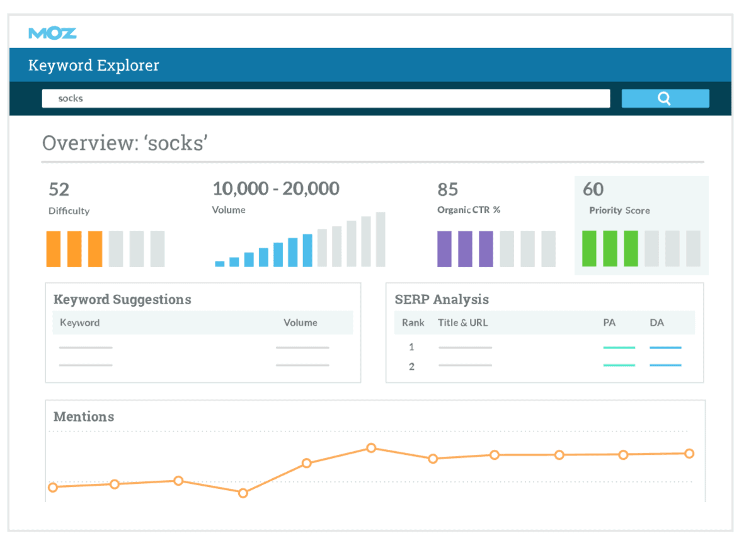Click the Moz logo
The image size is (756, 538).
pyautogui.click(x=52, y=33)
